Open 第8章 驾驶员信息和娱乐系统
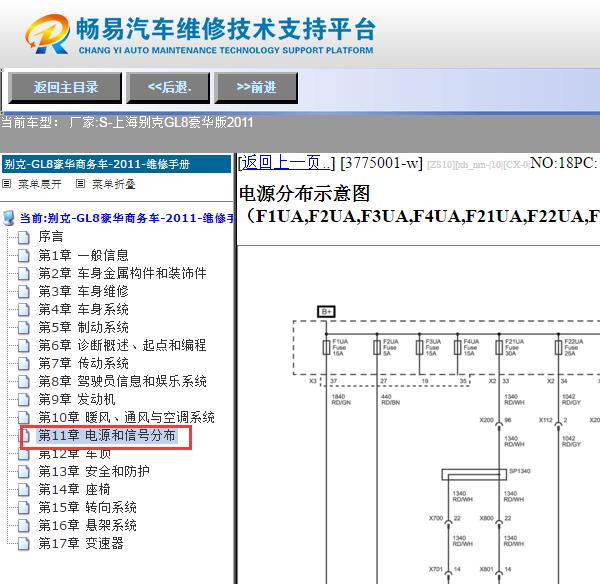 pos(122,381)
